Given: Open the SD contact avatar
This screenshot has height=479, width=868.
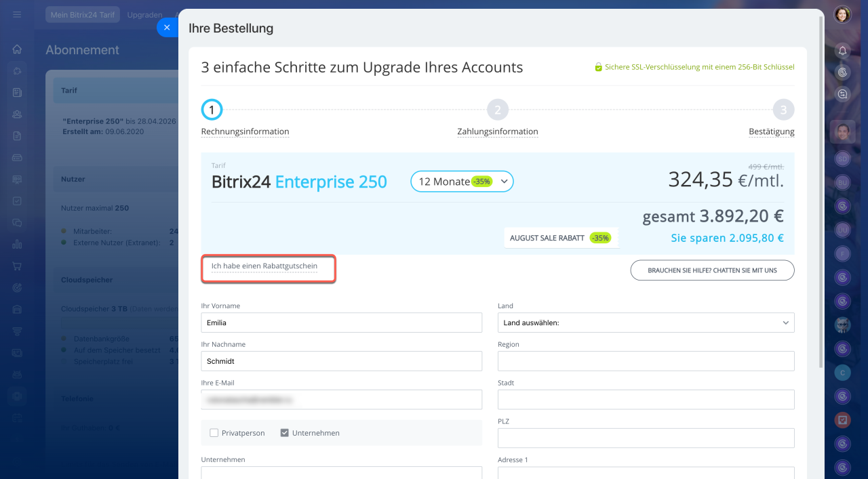Looking at the screenshot, I should pos(842,159).
